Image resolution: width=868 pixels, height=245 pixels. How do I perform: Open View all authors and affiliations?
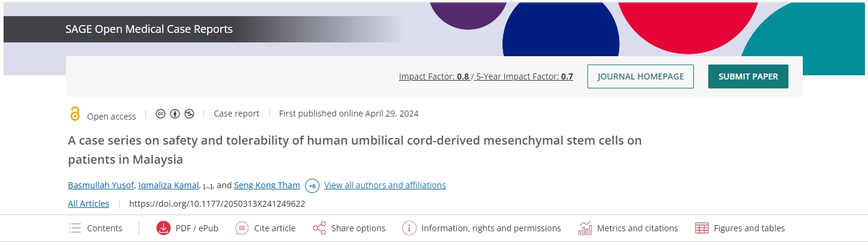[x=385, y=185]
